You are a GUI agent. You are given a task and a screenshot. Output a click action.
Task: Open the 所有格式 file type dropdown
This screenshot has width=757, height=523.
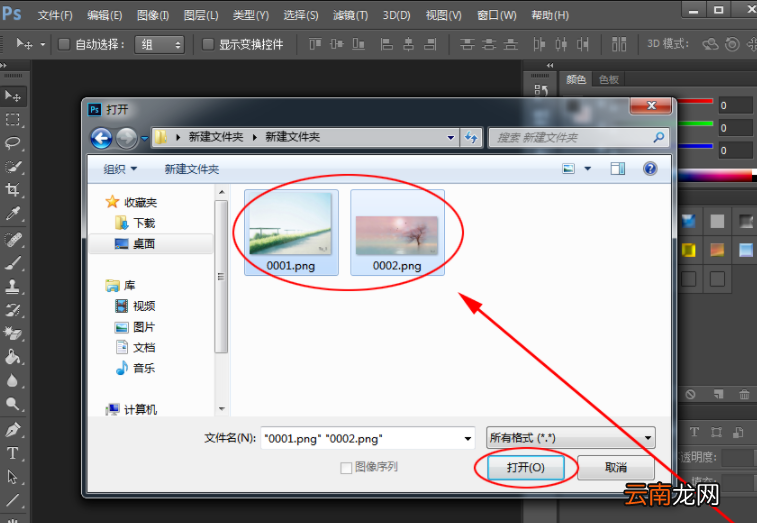pyautogui.click(x=571, y=438)
